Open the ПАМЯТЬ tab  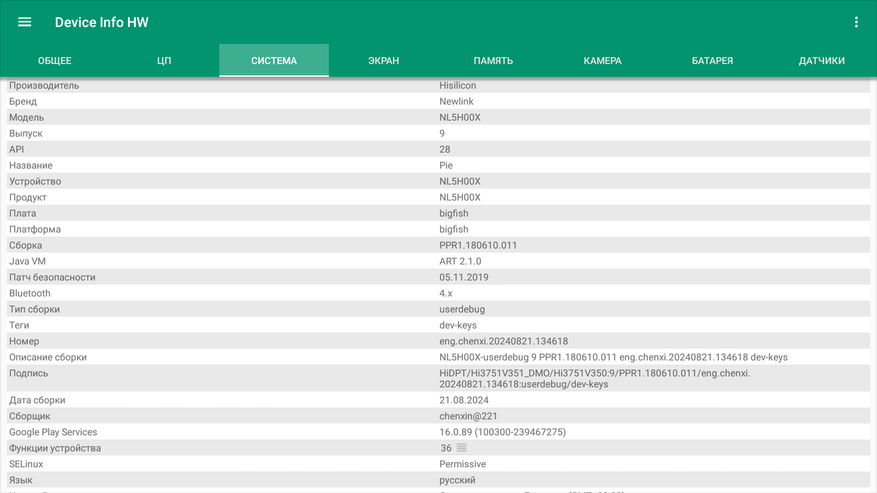493,60
